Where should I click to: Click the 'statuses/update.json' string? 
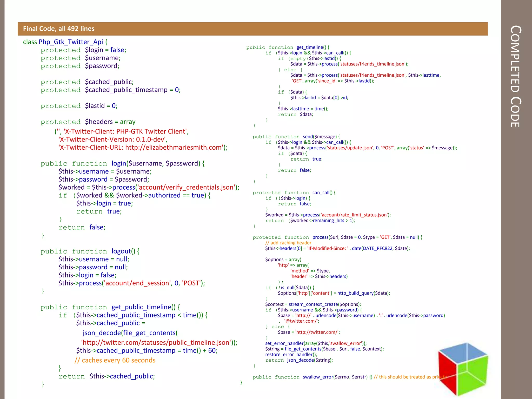click(x=350, y=148)
